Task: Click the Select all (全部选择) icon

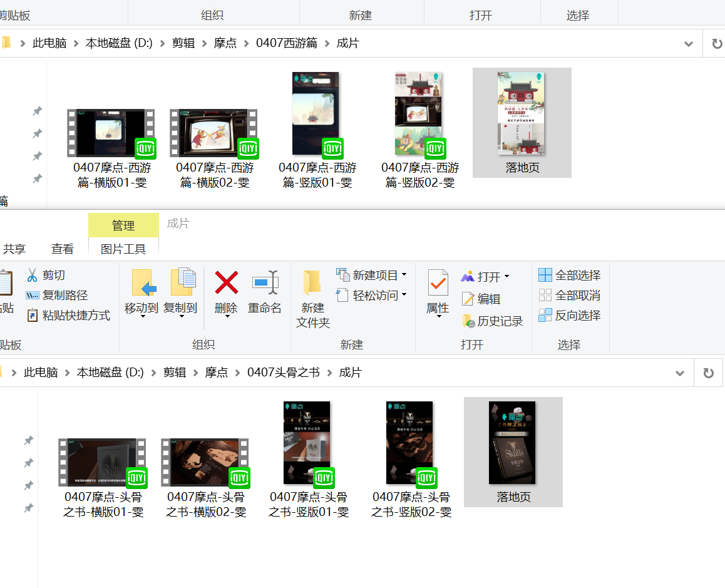Action: click(545, 276)
